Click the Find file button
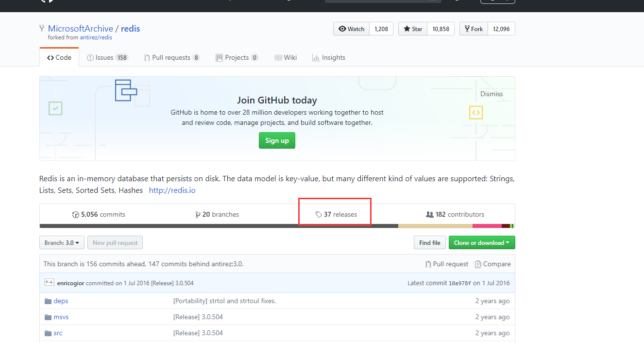Image resolution: width=644 pixels, height=343 pixels. pyautogui.click(x=430, y=242)
